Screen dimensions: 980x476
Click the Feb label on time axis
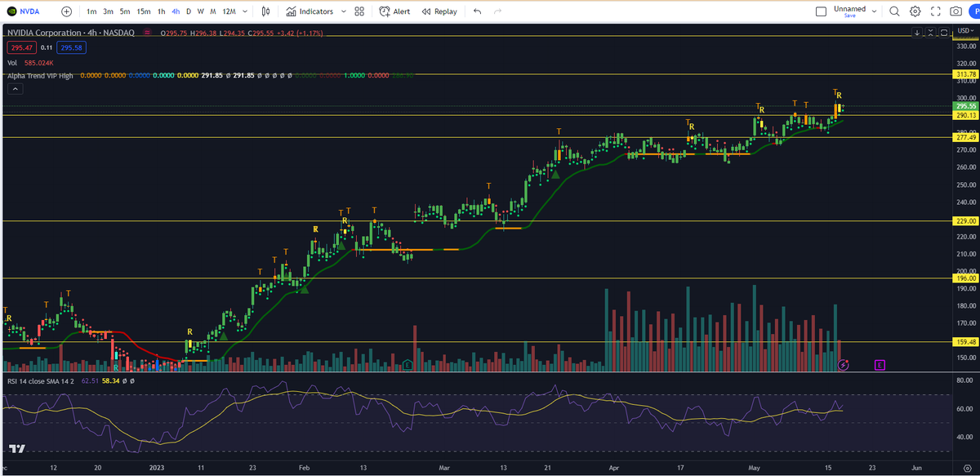pyautogui.click(x=304, y=468)
